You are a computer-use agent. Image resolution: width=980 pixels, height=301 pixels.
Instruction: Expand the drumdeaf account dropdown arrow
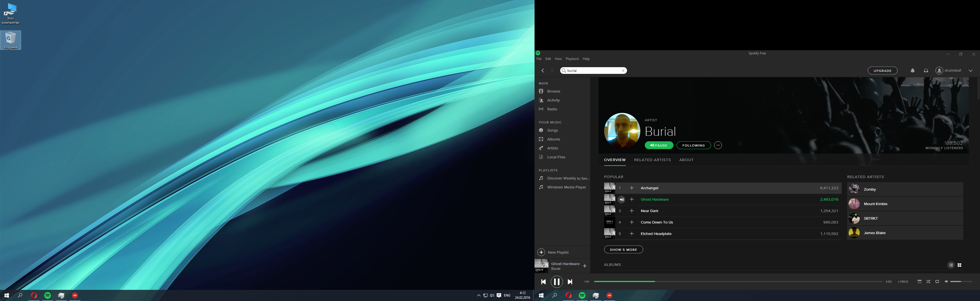[x=971, y=71]
